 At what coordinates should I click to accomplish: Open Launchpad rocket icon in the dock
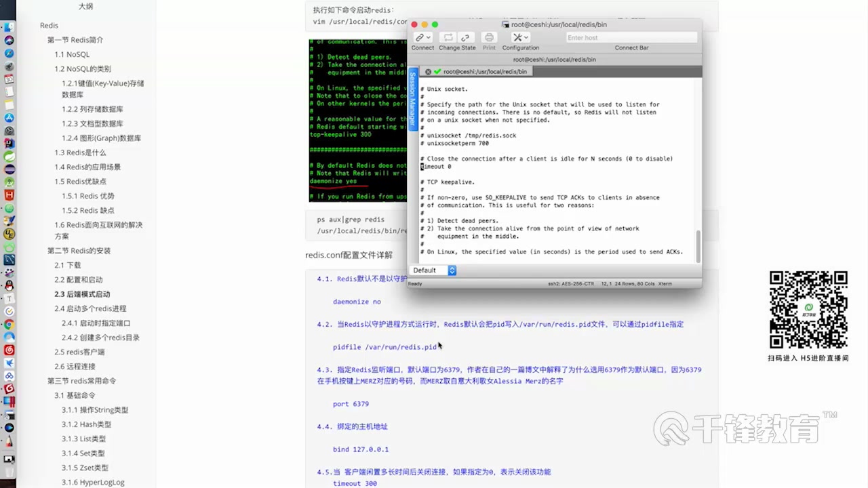pos(9,66)
